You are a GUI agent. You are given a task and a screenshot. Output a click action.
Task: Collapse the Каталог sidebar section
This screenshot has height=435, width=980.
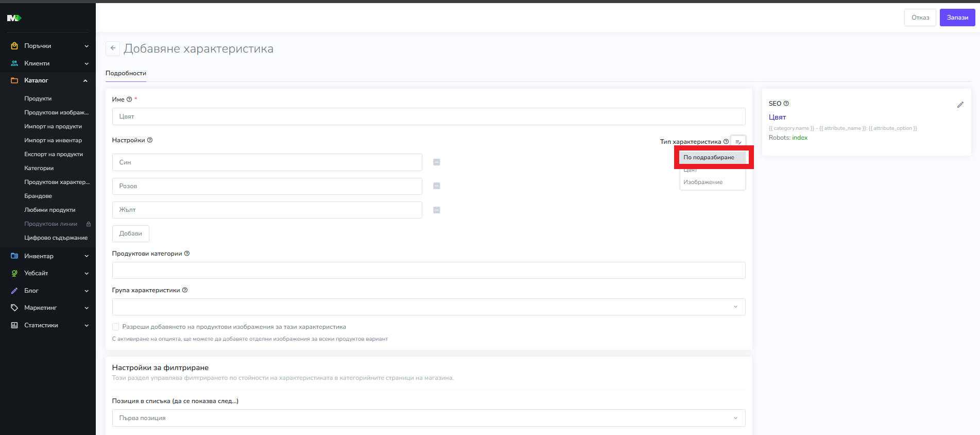(x=49, y=80)
